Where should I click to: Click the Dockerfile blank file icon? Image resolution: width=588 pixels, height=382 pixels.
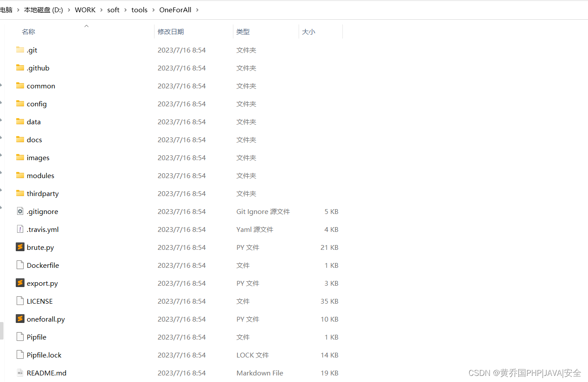[20, 265]
